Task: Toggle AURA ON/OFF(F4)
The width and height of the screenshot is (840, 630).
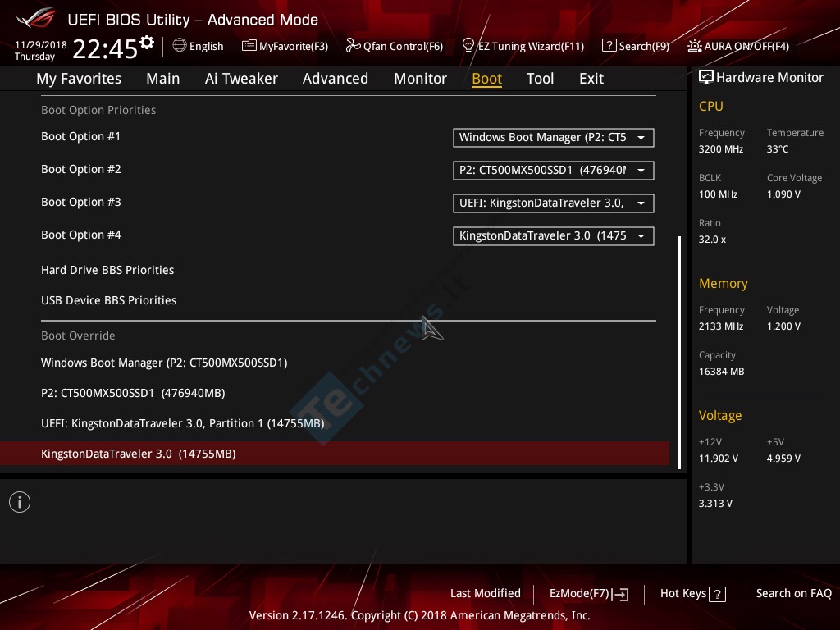Action: tap(746, 47)
